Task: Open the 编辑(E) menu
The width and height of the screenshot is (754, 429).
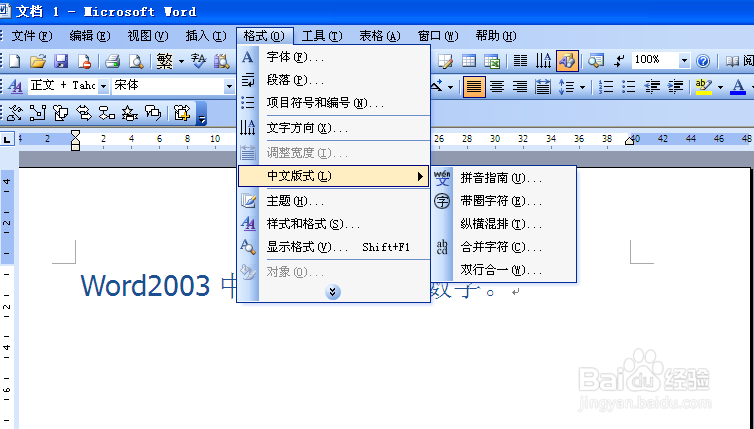Action: [x=90, y=36]
